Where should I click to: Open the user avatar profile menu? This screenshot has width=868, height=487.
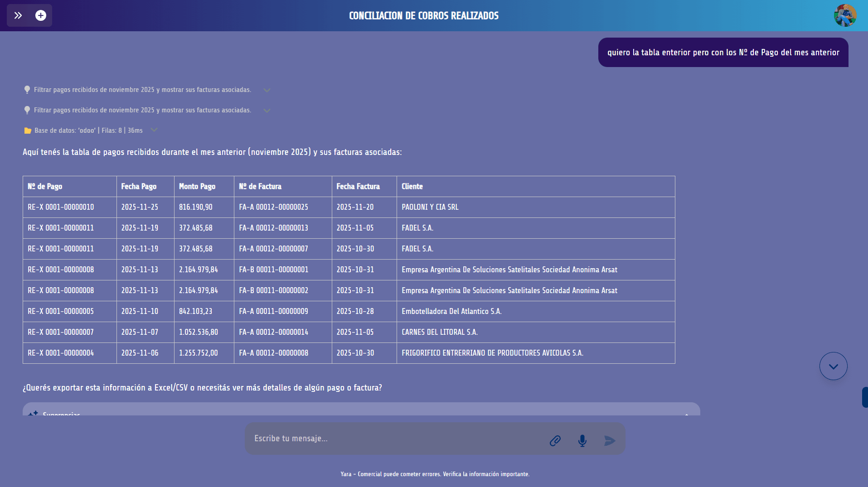[845, 15]
